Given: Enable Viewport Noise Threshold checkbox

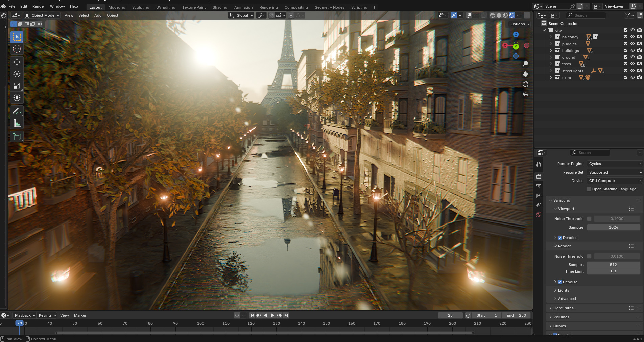Looking at the screenshot, I should (589, 219).
